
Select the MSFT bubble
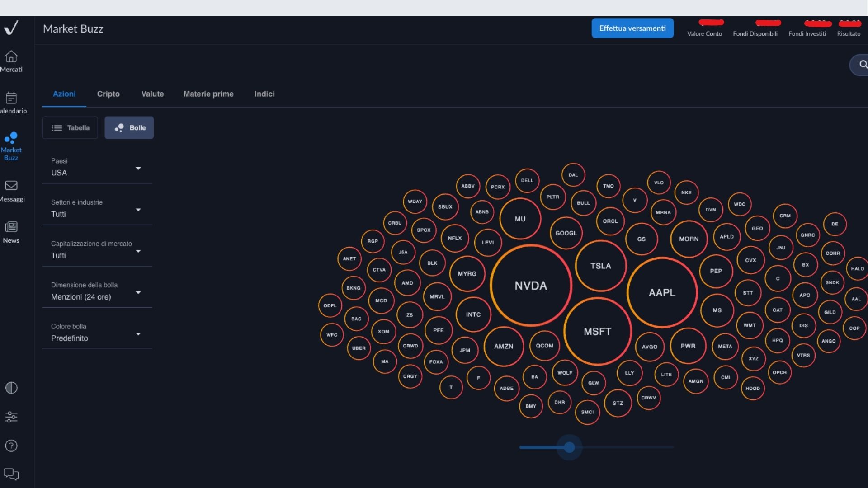coord(597,332)
